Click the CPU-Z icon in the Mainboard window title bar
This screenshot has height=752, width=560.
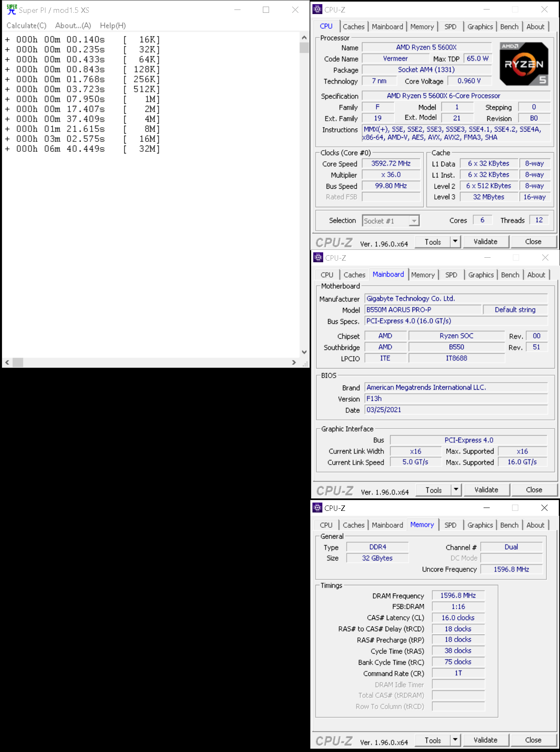(x=318, y=257)
